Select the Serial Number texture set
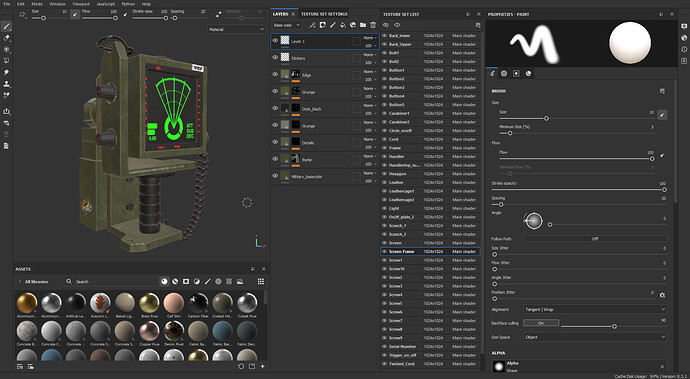Viewport: 690px width, 379px height. pos(430,346)
